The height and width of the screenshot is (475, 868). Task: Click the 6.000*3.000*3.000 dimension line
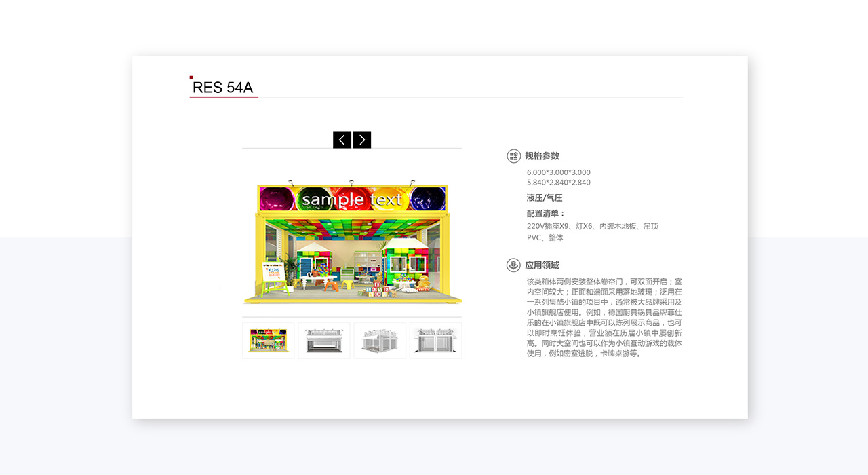click(x=559, y=172)
